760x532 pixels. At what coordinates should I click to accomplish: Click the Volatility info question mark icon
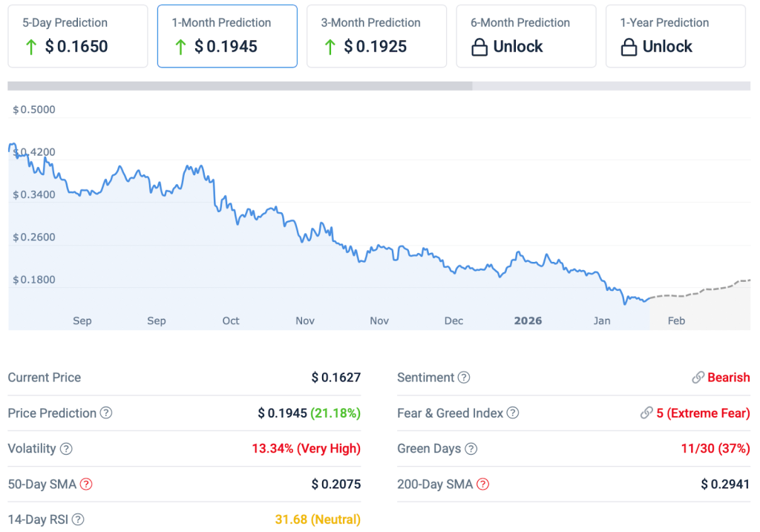66,449
